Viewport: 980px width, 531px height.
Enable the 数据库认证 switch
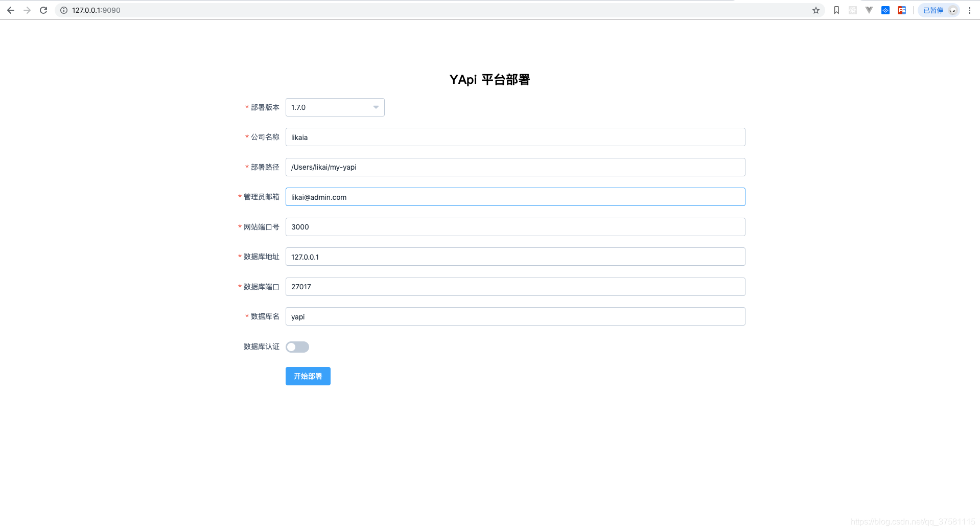[x=297, y=347]
